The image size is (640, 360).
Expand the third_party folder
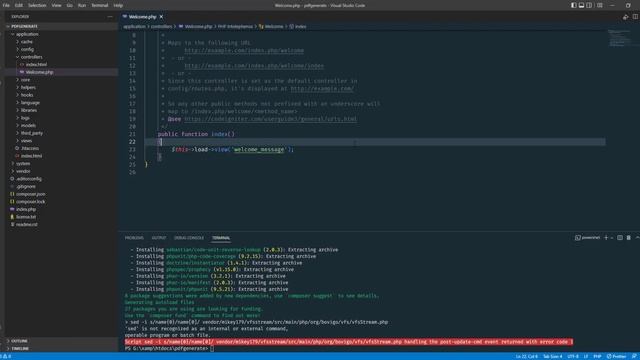(32, 133)
